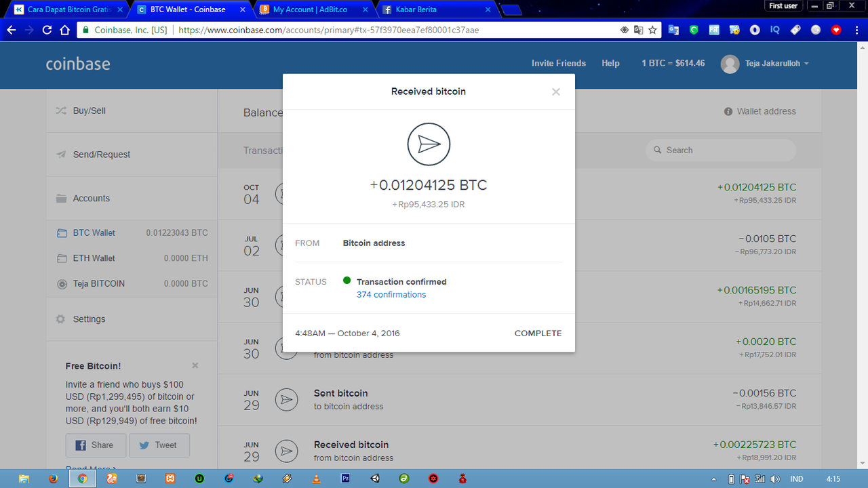
Task: Open the Jun 29 Received bitcoin transaction
Action: pyautogui.click(x=519, y=447)
